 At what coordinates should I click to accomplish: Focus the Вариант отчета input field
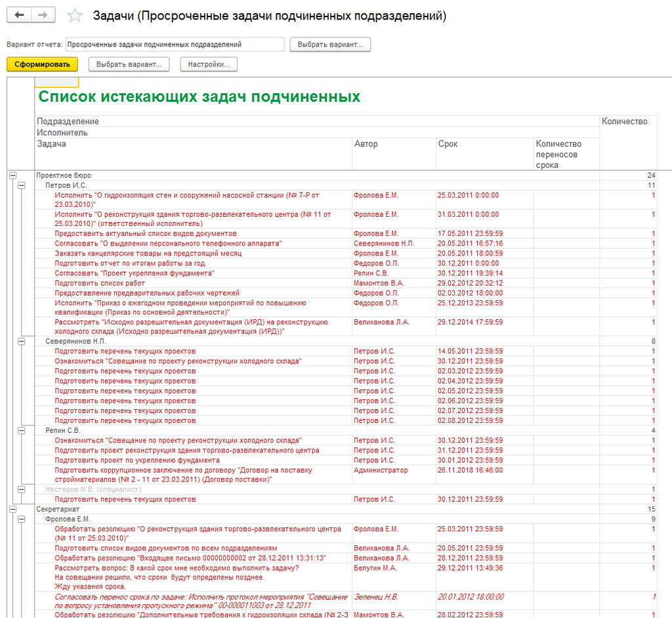(x=174, y=45)
